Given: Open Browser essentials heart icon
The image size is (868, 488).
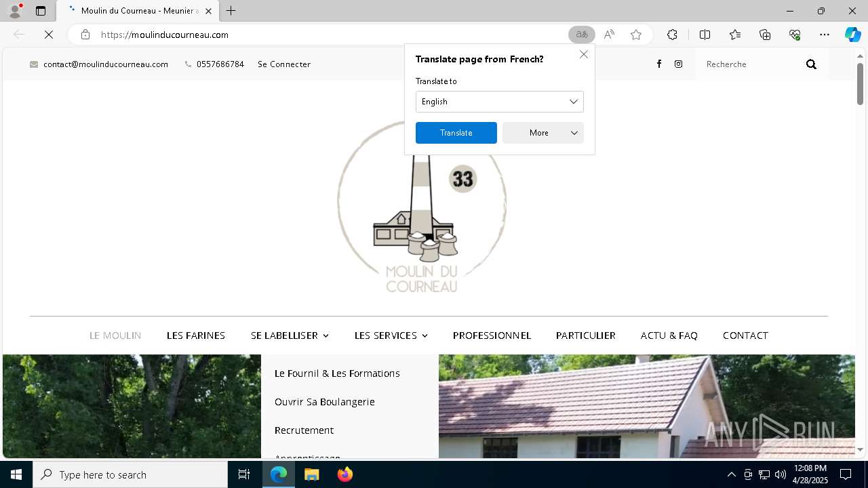Looking at the screenshot, I should [795, 35].
